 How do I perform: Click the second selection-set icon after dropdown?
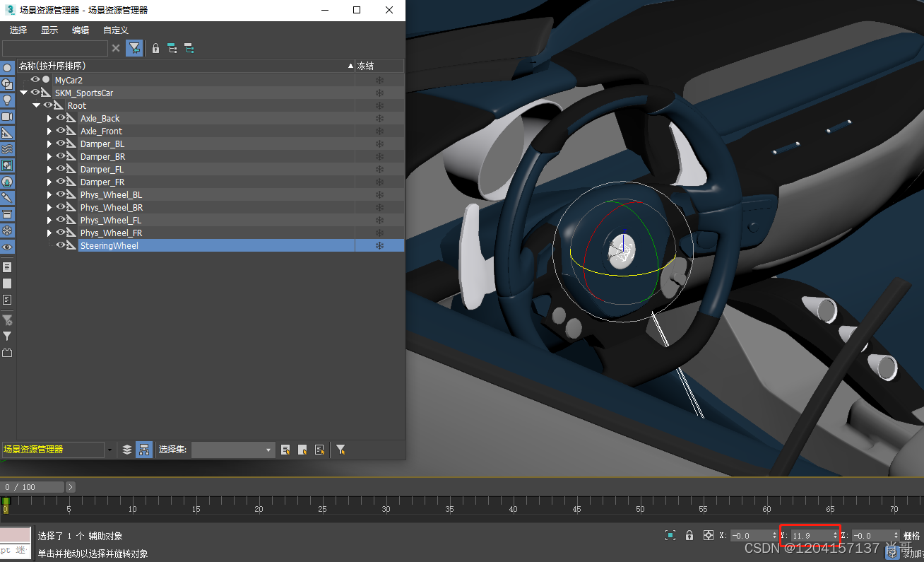coord(302,450)
